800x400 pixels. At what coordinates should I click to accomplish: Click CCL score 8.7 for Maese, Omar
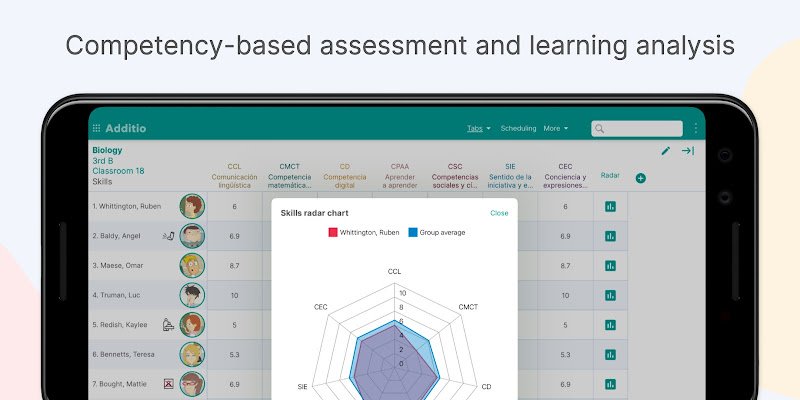[234, 266]
